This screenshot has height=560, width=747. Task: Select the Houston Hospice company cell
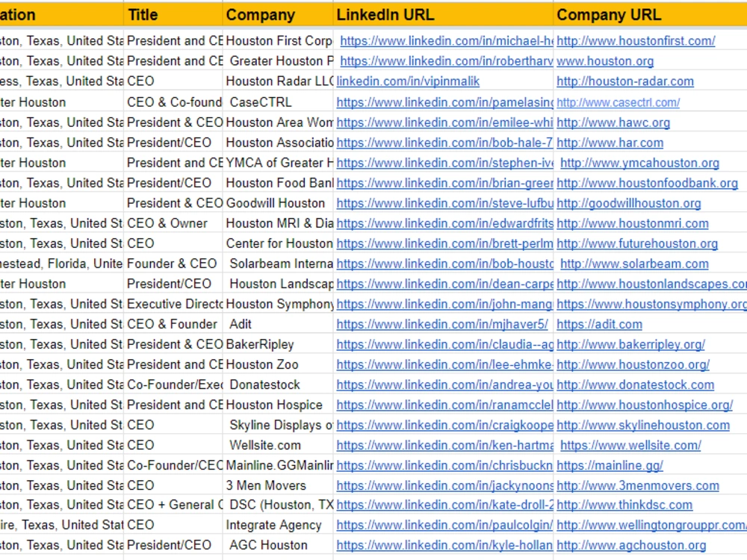278,405
